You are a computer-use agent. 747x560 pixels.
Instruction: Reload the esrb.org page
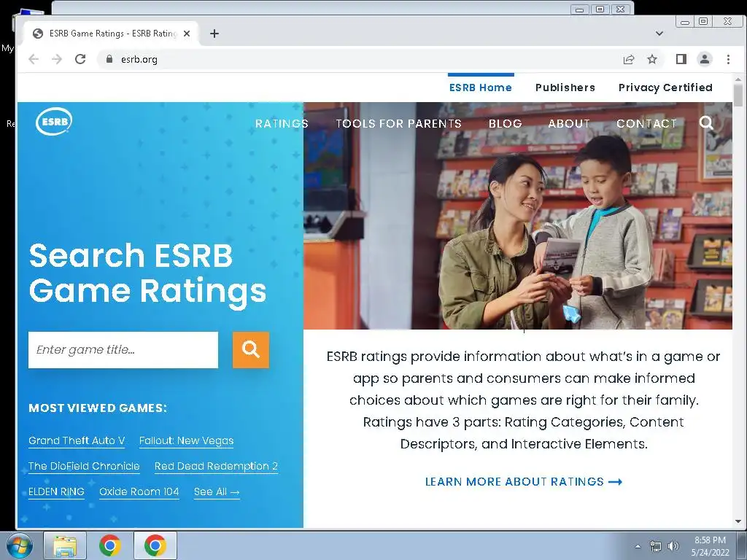(x=80, y=59)
